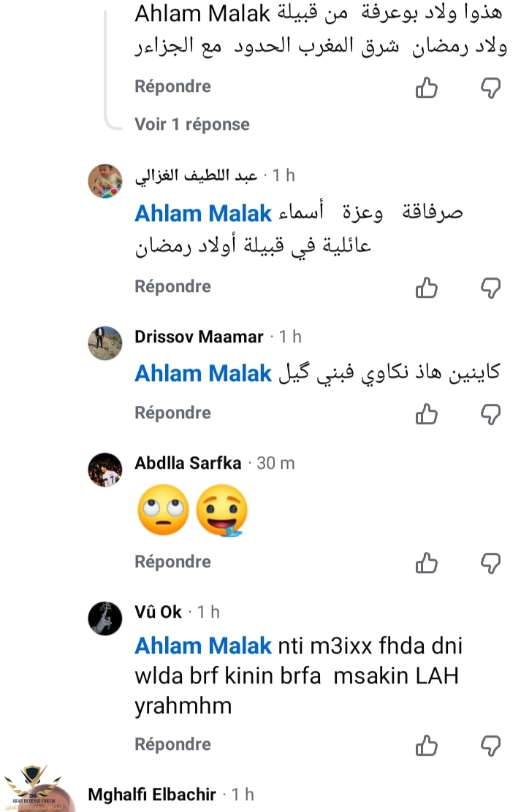Like Drissov Maamar's comment
The image size is (521, 812).
pos(426,414)
